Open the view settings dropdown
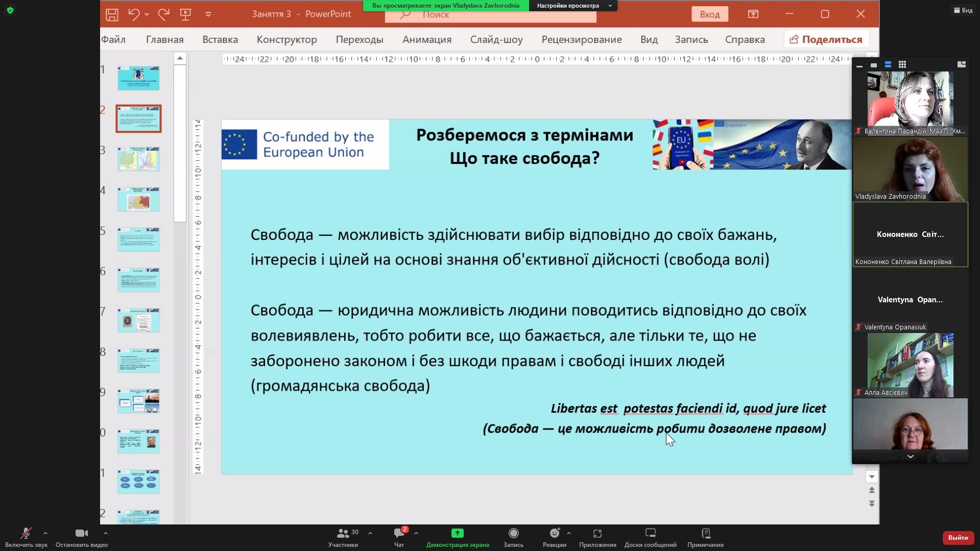The image size is (980, 551). click(x=572, y=6)
